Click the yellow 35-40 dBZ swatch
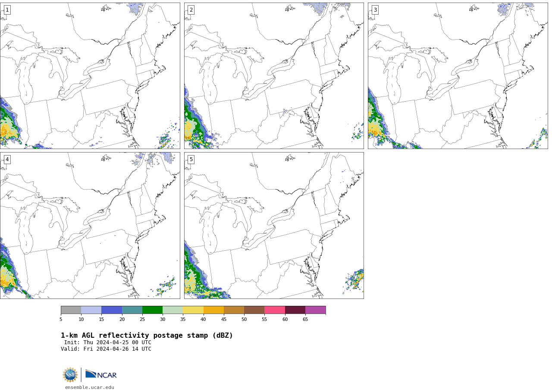This screenshot has height=392, width=552. (x=193, y=310)
